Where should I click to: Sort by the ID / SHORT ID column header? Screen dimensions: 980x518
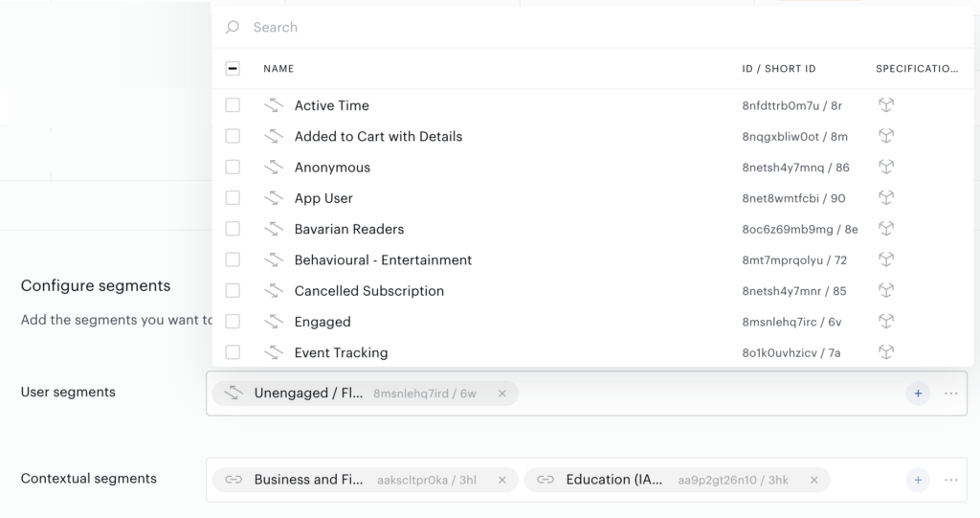779,69
